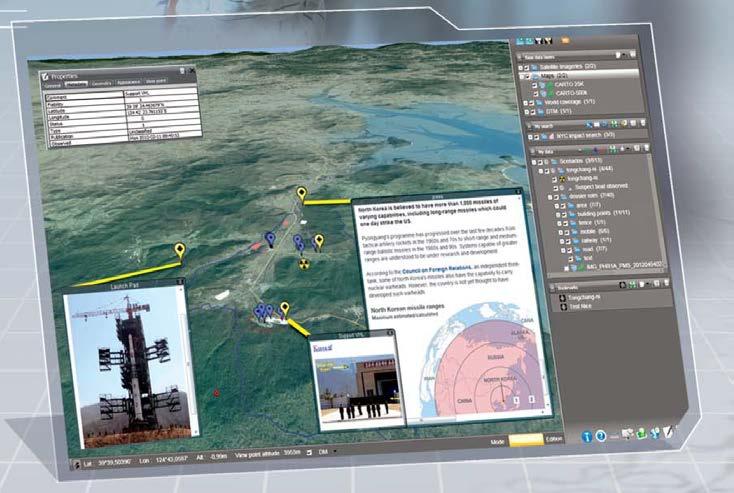The height and width of the screenshot is (493, 734).
Task: Close the Support Vhc photo popup
Action: click(389, 333)
